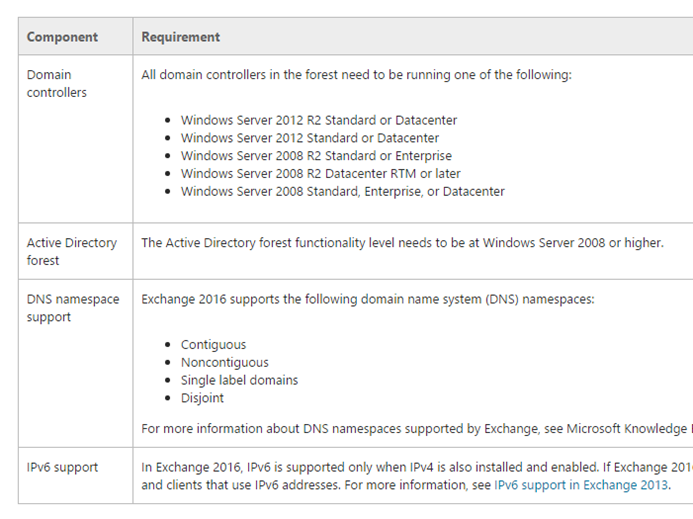Click Windows Server 2012 Standard or Datacenter item
This screenshot has width=693, height=519.
pyautogui.click(x=310, y=138)
